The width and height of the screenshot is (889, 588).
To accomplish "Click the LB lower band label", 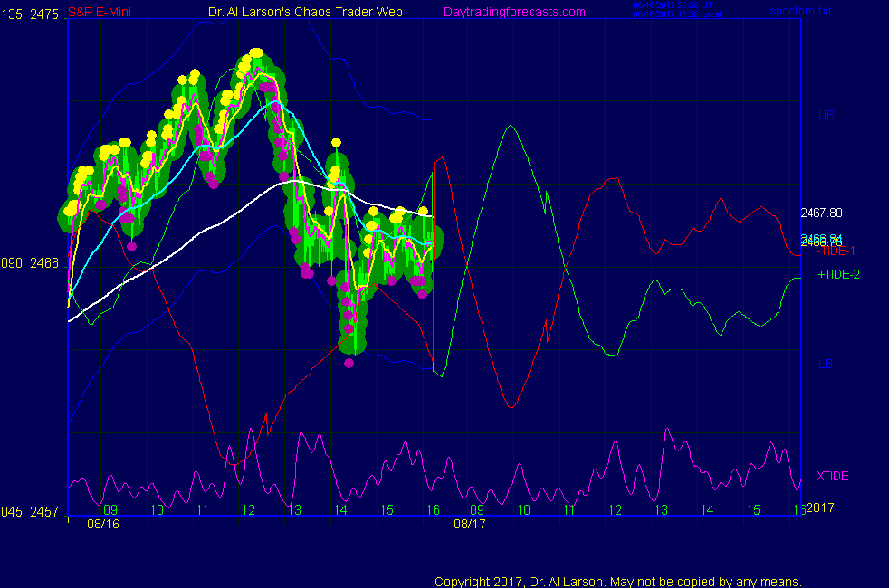I will 825,365.
